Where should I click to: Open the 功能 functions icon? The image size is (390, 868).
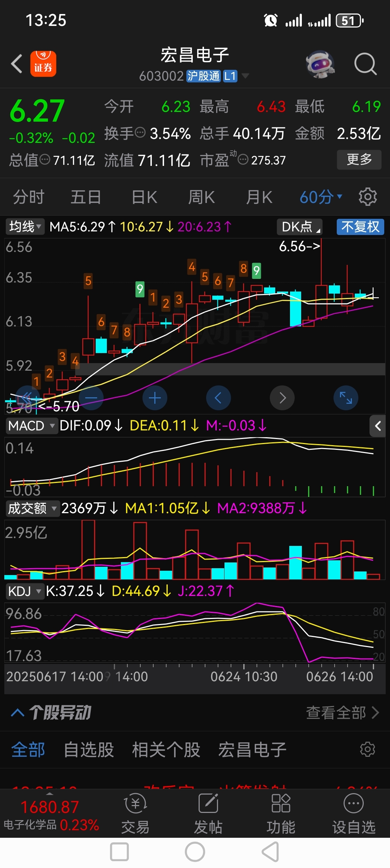[281, 814]
